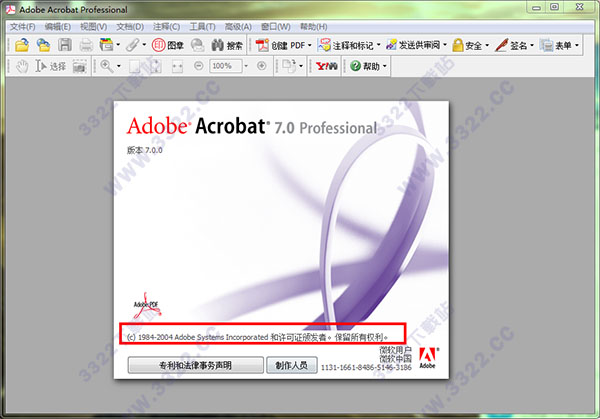The width and height of the screenshot is (600, 419).
Task: Click the paperclip attach icon
Action: 132,45
